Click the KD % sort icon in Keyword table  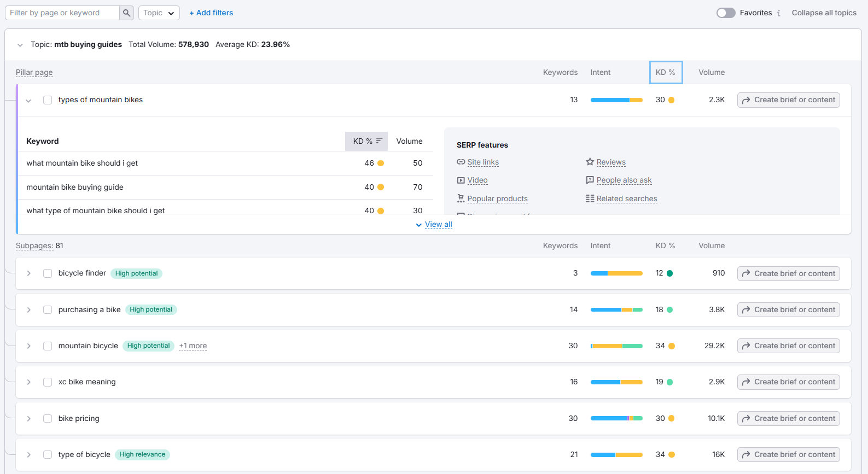click(379, 141)
